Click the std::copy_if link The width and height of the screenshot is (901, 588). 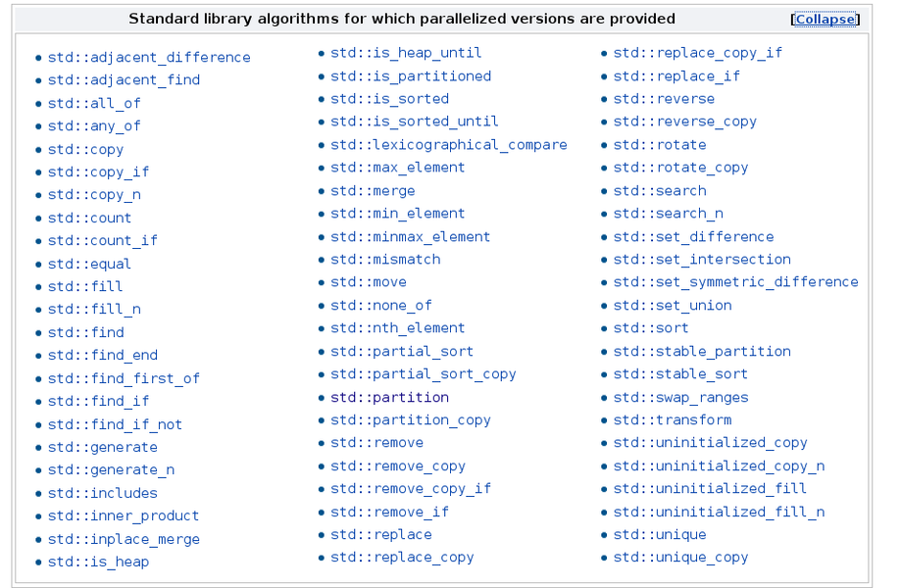(98, 172)
